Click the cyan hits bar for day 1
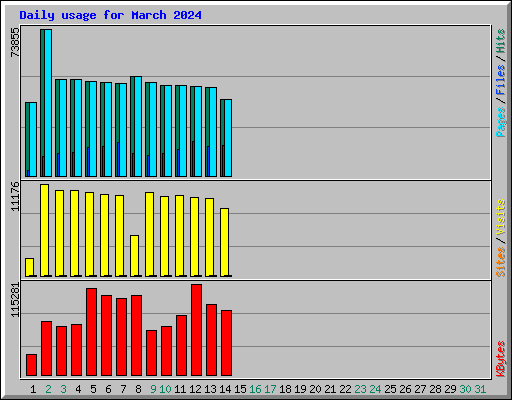 [33, 139]
